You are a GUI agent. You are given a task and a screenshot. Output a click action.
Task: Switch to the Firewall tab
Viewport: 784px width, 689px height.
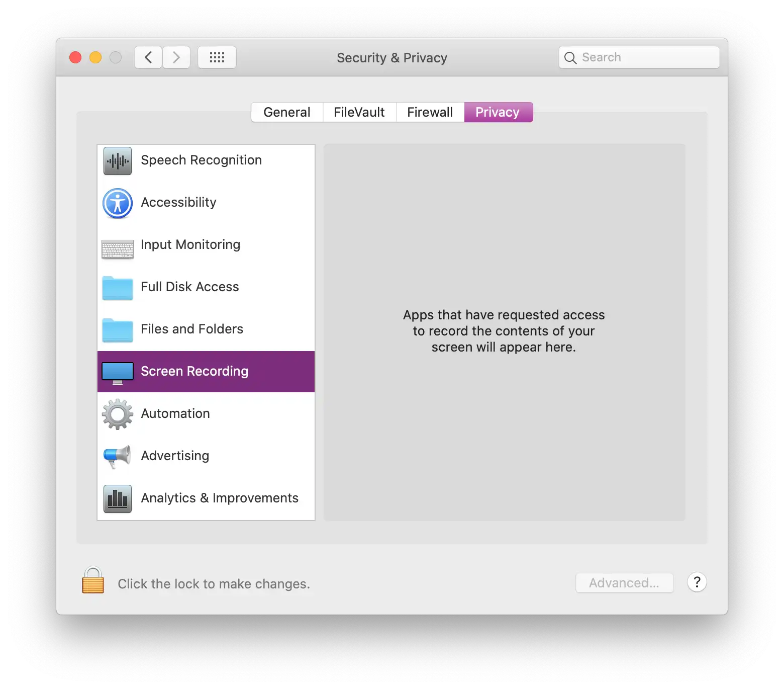click(430, 112)
